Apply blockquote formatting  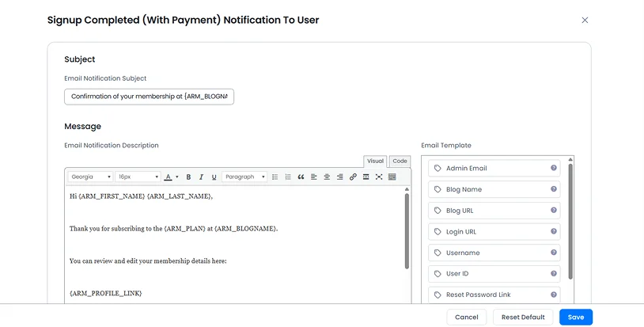point(301,177)
